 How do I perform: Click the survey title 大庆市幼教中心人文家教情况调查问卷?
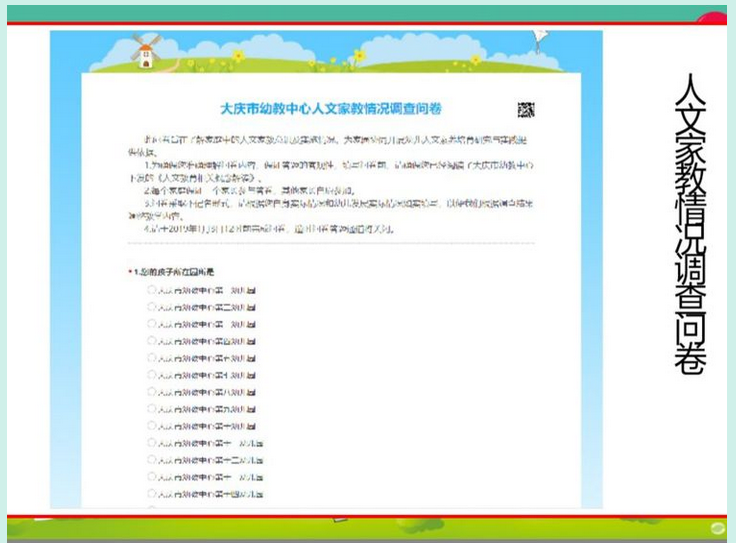331,109
